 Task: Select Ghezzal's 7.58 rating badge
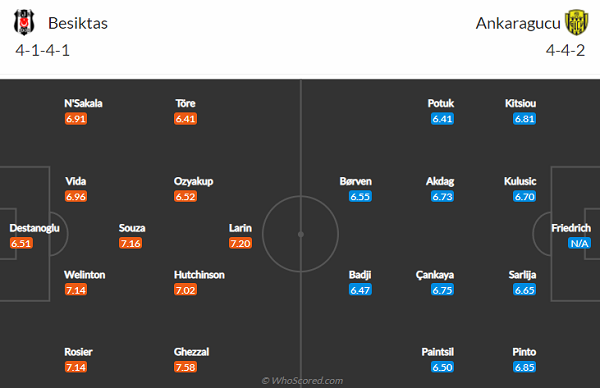tap(186, 367)
